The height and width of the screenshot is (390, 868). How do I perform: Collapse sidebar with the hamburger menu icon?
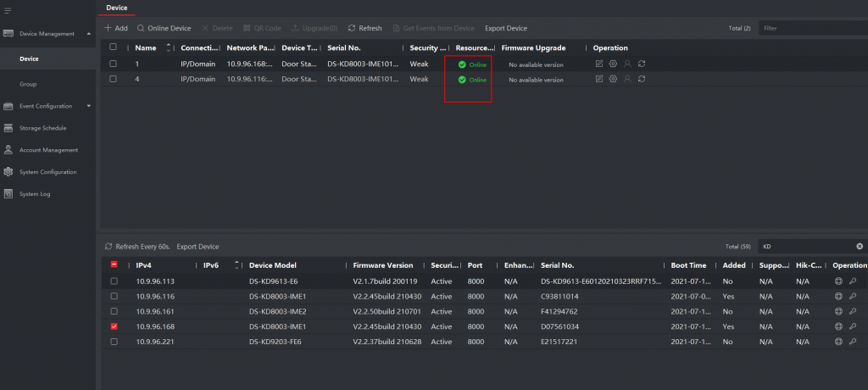(8, 9)
